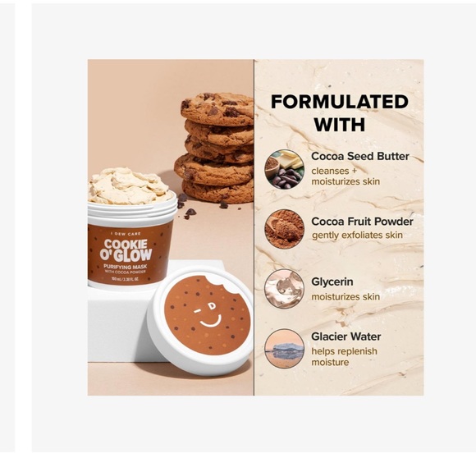
Task: Select the Glycerin title text
Action: (x=332, y=281)
